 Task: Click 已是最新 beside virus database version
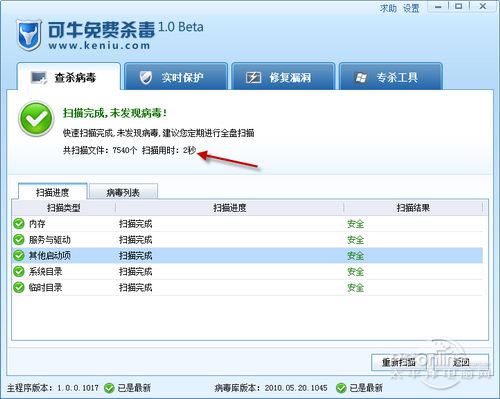[366, 388]
